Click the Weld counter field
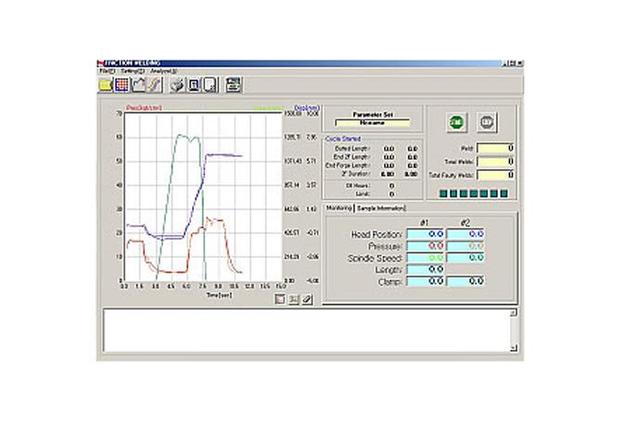 coord(496,148)
